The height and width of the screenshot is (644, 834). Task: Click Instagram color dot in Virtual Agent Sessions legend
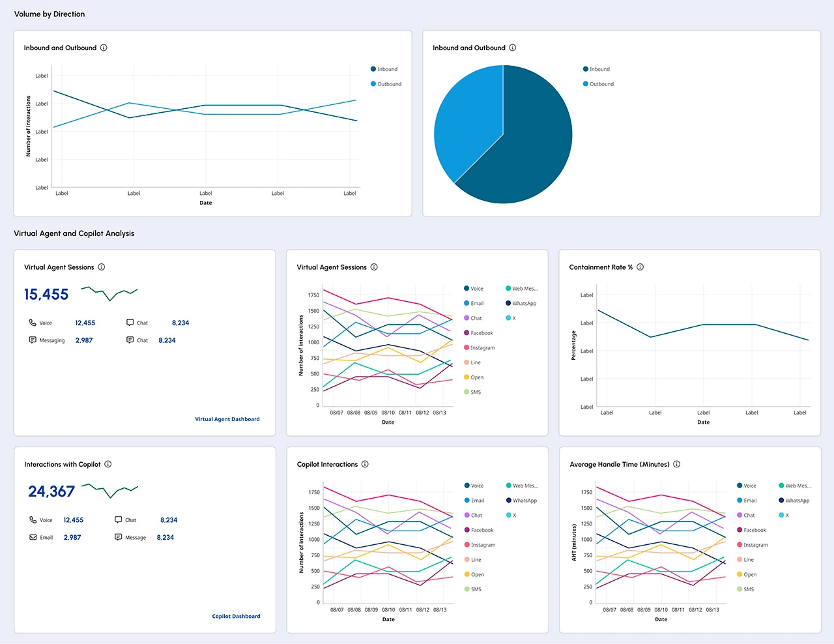467,348
